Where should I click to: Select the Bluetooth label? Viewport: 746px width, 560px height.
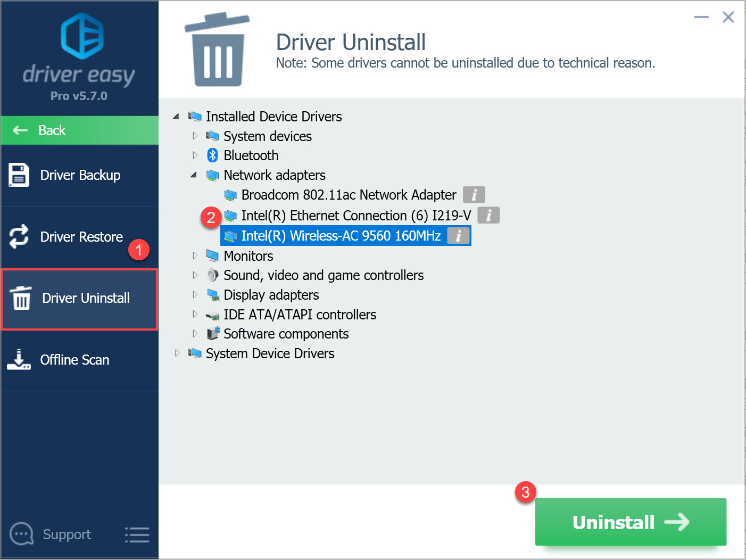tap(251, 155)
